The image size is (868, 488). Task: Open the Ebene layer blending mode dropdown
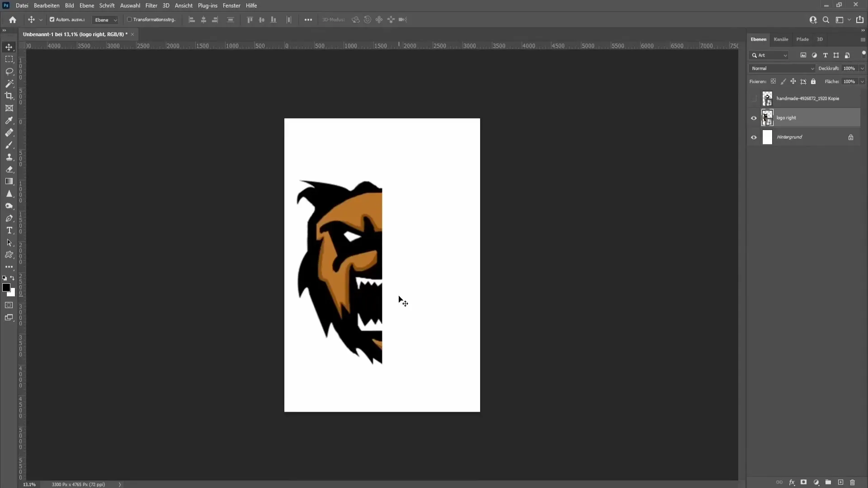coord(782,68)
